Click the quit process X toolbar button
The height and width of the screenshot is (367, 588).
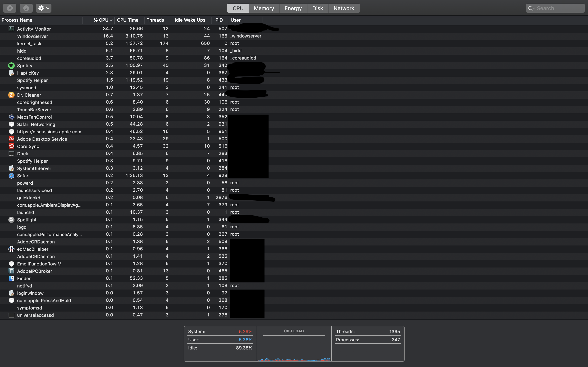point(10,8)
